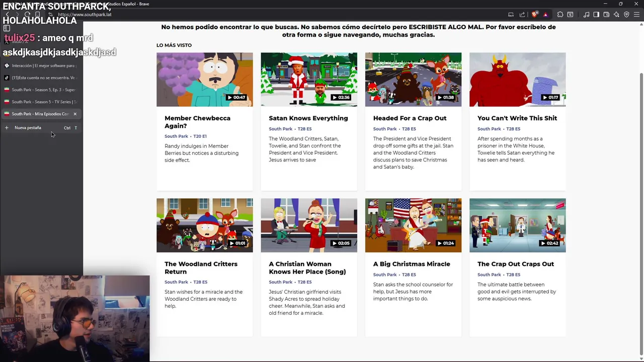Click the Randy Member Berries thumbnail
Screen dimensions: 644x362
pos(205,79)
